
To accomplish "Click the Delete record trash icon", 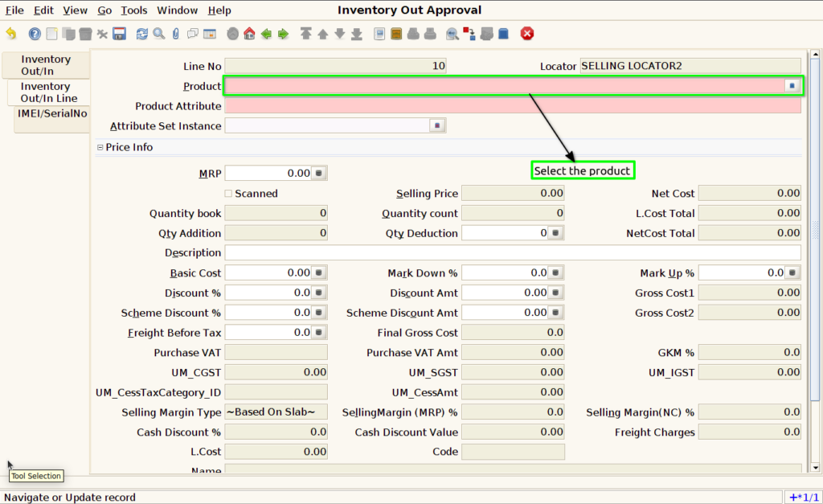I will tap(85, 34).
